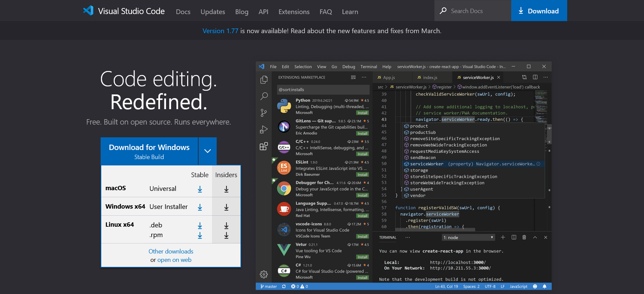Install the Vetur extension
This screenshot has height=294, width=644.
coord(363,257)
